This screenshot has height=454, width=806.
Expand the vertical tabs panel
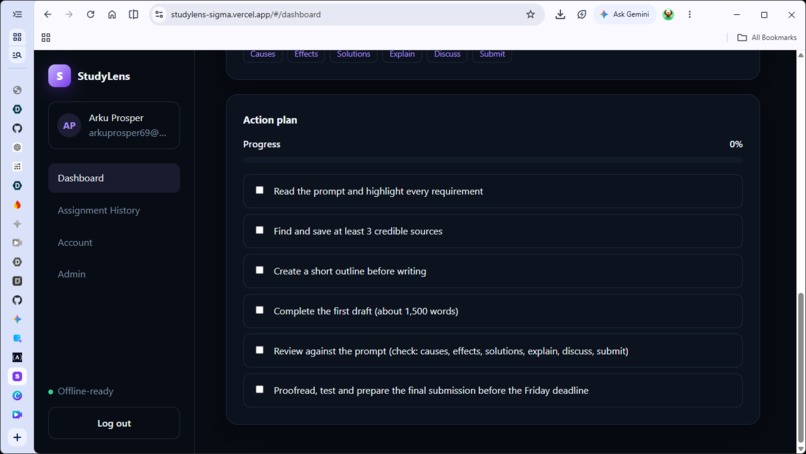point(17,14)
